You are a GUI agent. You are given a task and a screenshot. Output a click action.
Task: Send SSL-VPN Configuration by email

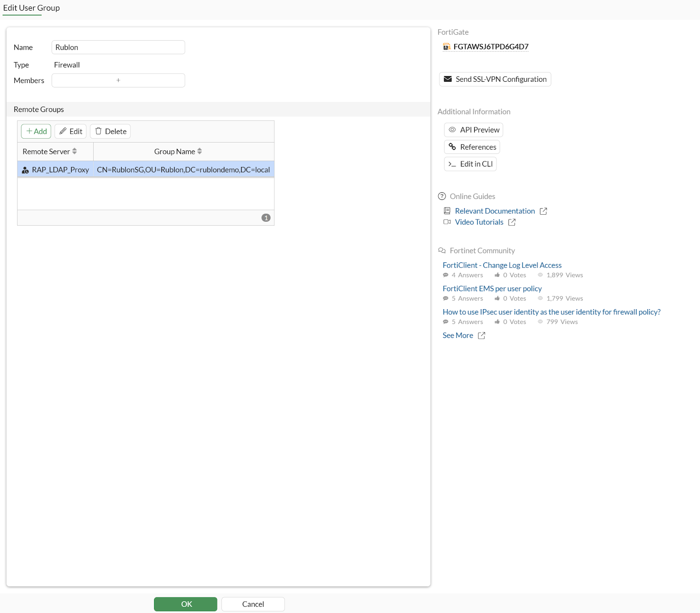pyautogui.click(x=495, y=79)
